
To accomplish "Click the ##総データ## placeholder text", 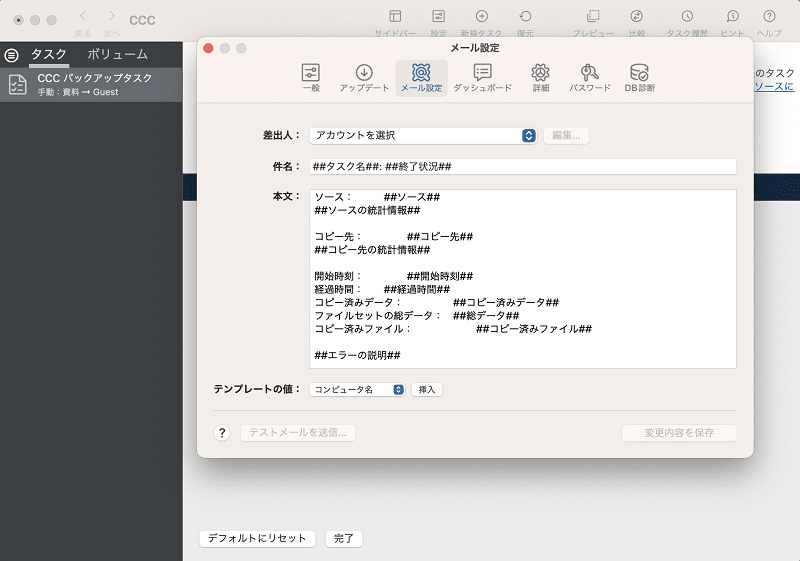I will point(486,316).
